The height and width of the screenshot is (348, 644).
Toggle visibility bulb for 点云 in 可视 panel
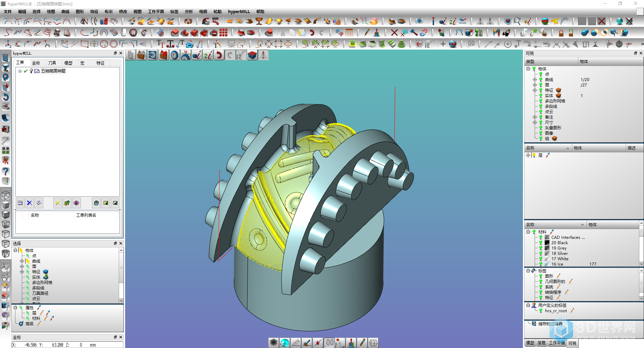click(x=541, y=112)
